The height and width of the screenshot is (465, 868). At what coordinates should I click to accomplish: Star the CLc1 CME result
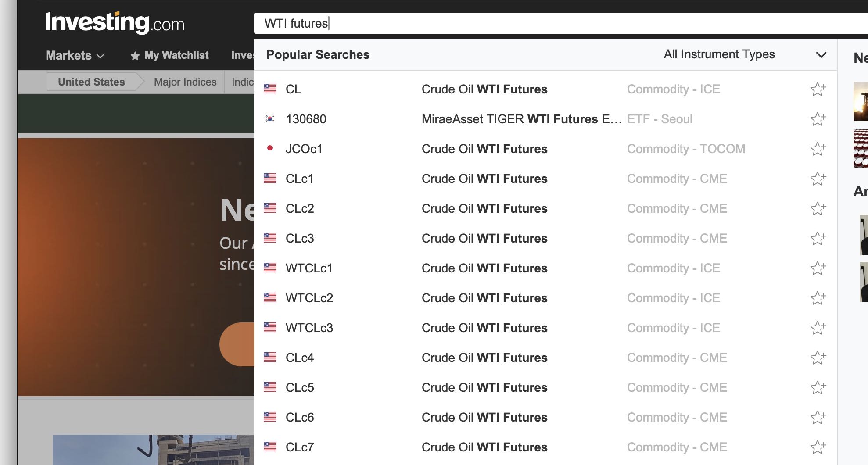point(818,179)
